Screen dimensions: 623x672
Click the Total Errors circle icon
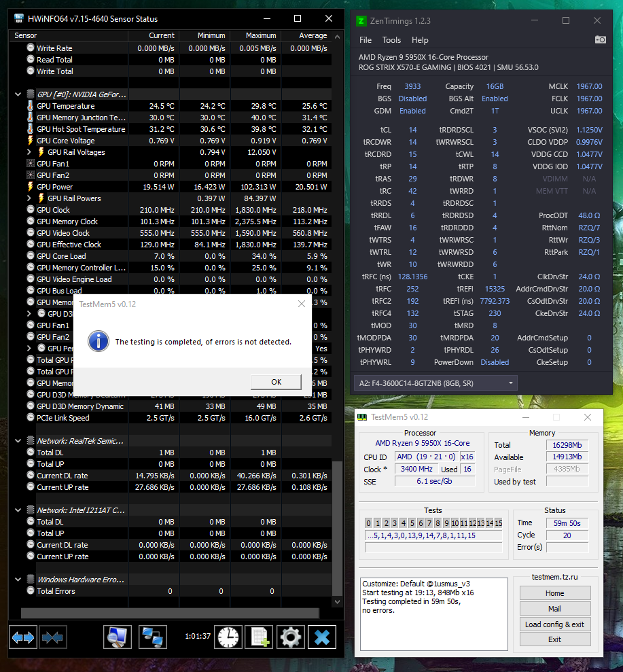(x=31, y=590)
